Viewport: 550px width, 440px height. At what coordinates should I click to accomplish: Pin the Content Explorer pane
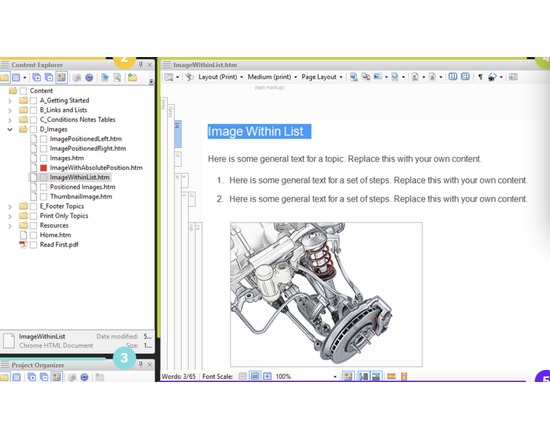pos(140,65)
